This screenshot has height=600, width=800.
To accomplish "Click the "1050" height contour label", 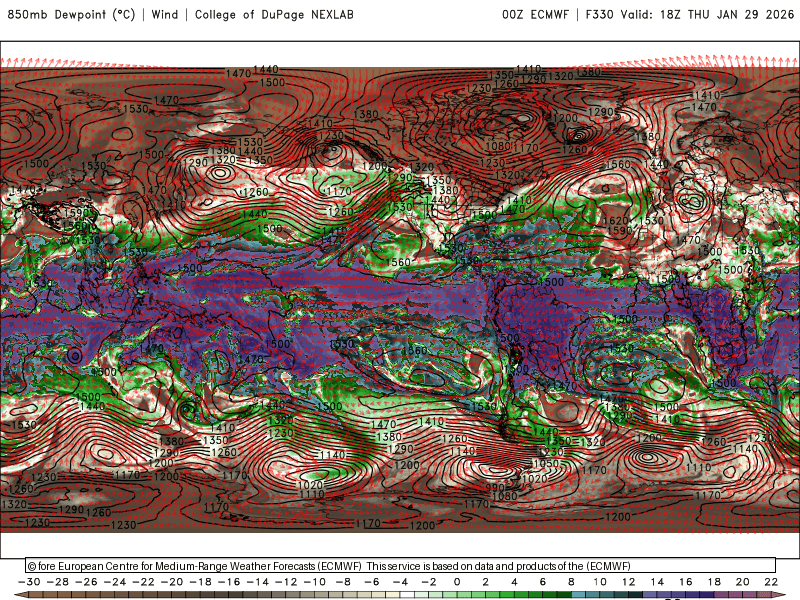I will coord(545,463).
